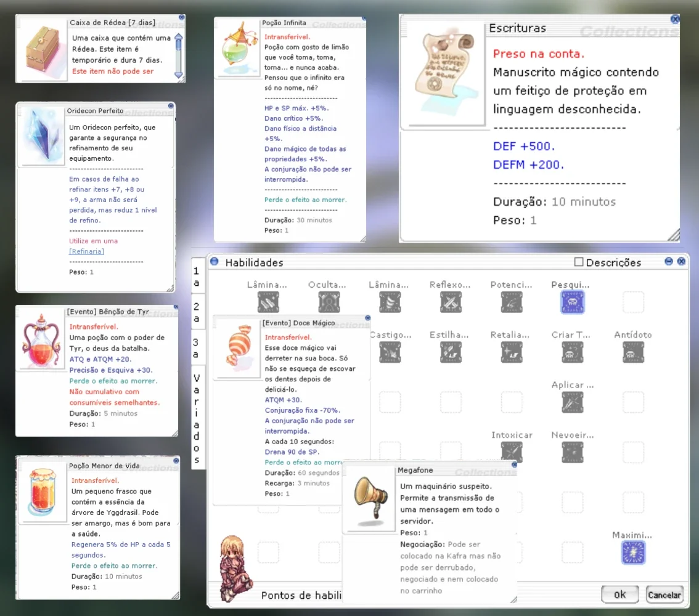Screen dimensions: 699x616
Task: Select the Castigo skill icon
Action: [390, 353]
